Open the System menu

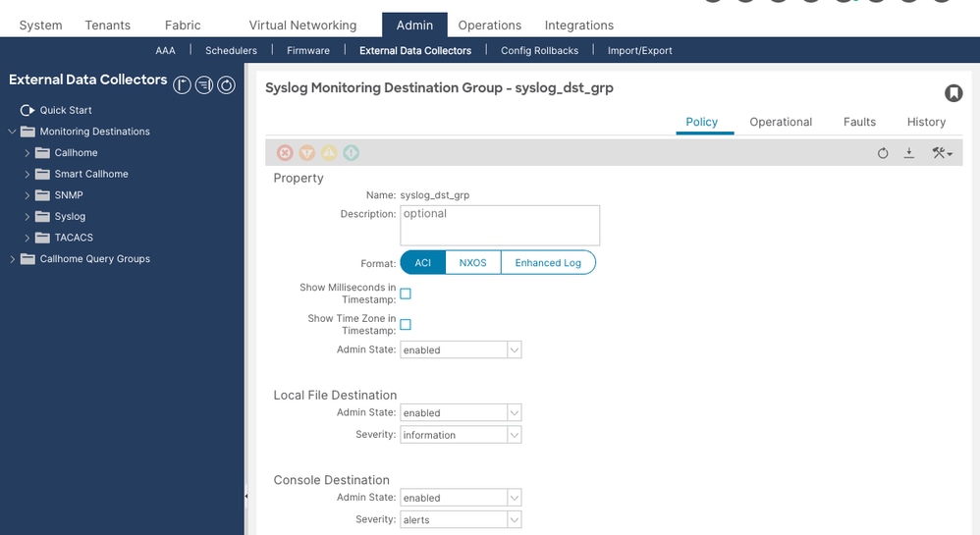click(40, 25)
